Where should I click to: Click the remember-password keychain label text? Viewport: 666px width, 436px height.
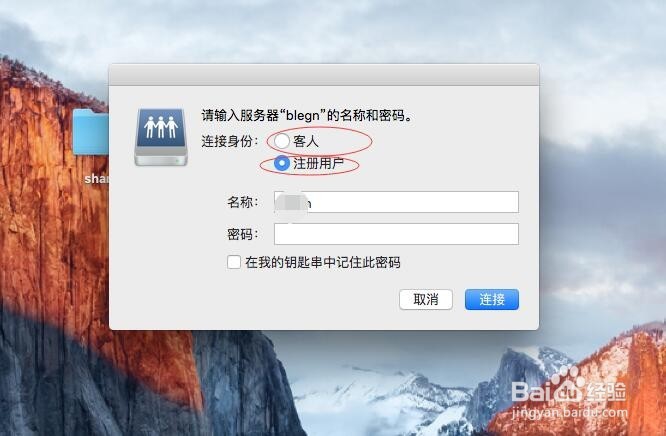coord(323,263)
